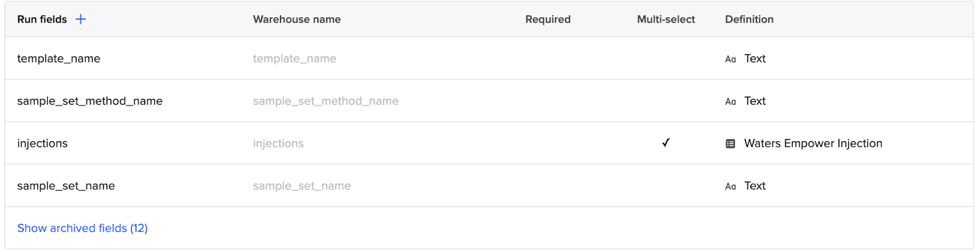Click the text type icon for sample_set_method_name

tap(730, 102)
